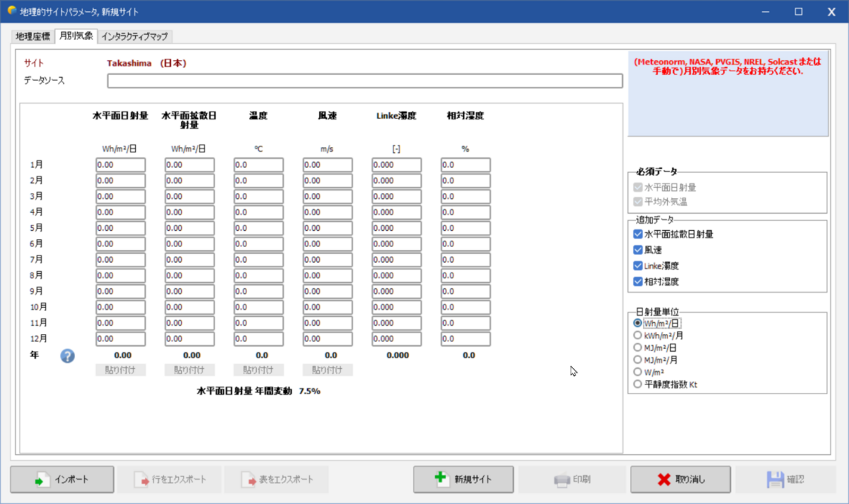The width and height of the screenshot is (849, 504).
Task: Click the 7月 温度 input field
Action: click(x=258, y=260)
